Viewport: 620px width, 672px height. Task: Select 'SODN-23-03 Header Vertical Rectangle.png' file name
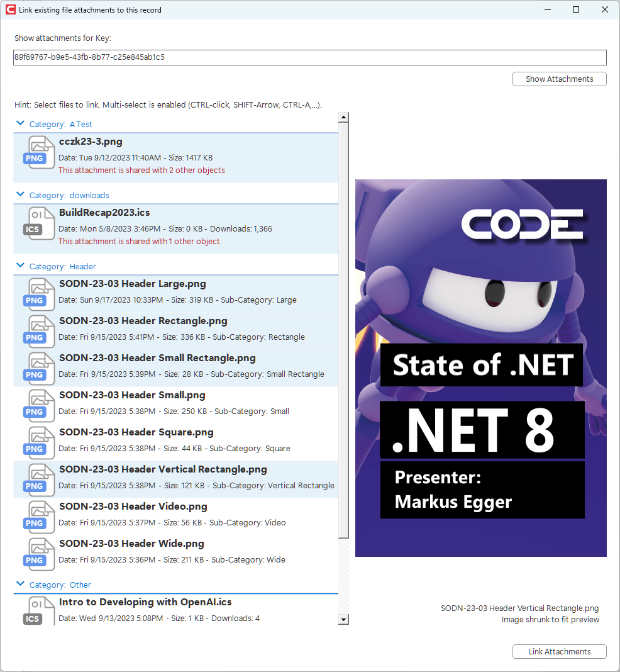click(x=163, y=469)
